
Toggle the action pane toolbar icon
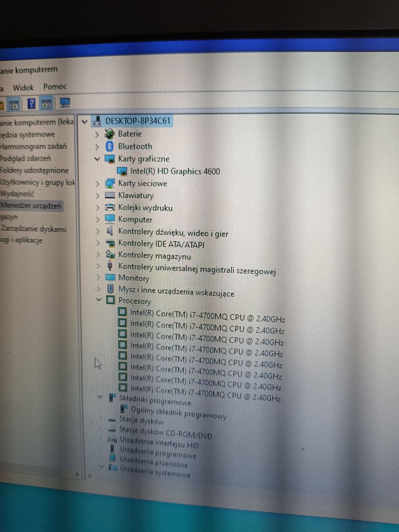47,104
